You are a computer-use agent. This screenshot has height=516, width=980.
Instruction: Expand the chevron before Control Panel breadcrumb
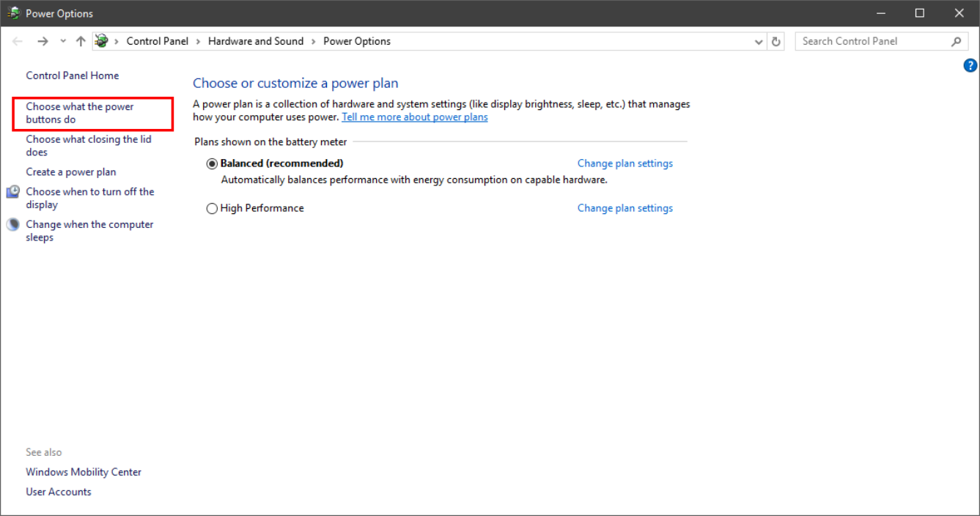coord(117,42)
